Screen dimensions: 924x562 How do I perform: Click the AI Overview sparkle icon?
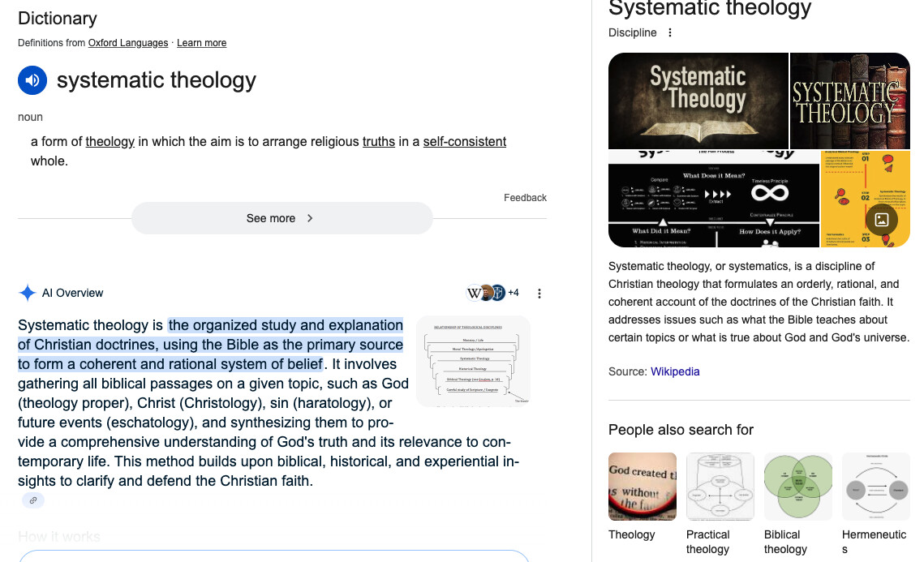(x=28, y=294)
